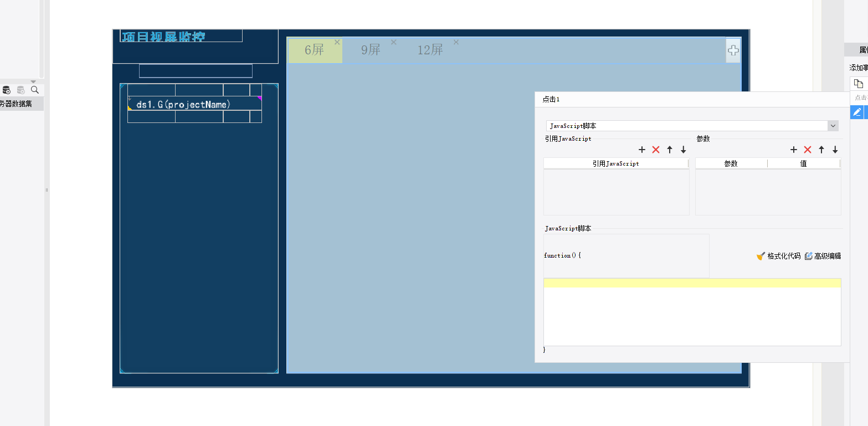Image resolution: width=868 pixels, height=426 pixels.
Task: Move the parameter down with the arrow
Action: (x=835, y=150)
